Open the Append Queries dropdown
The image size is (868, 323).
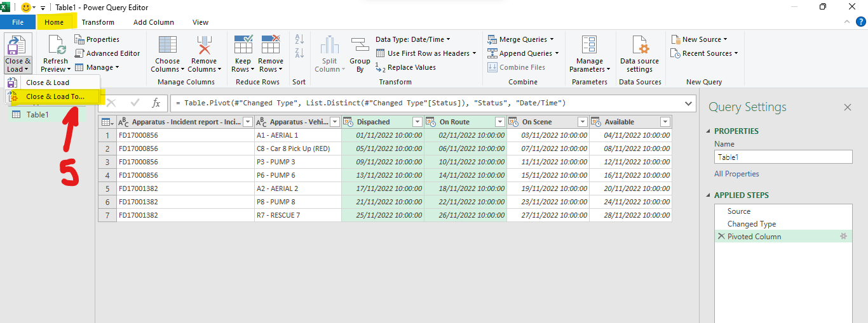[x=523, y=53]
